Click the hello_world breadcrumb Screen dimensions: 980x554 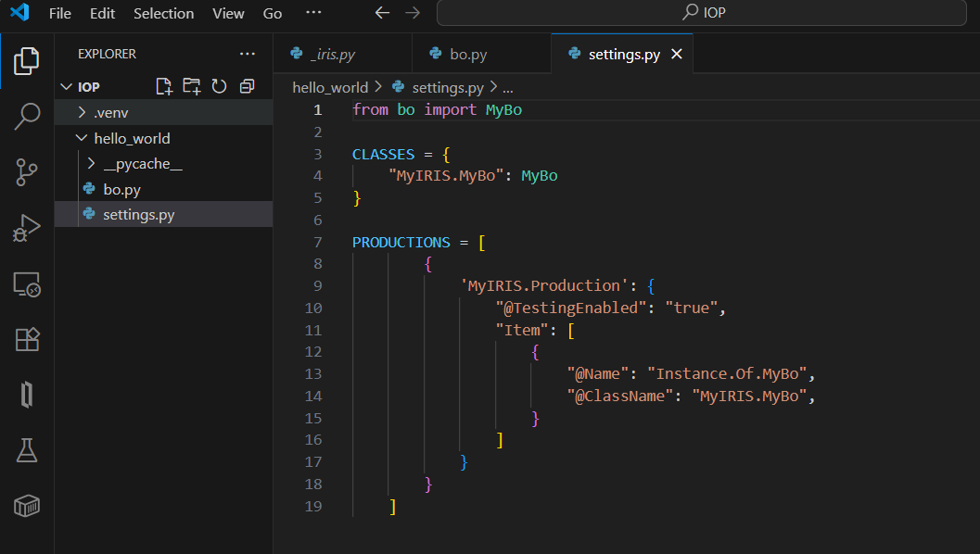[x=330, y=87]
